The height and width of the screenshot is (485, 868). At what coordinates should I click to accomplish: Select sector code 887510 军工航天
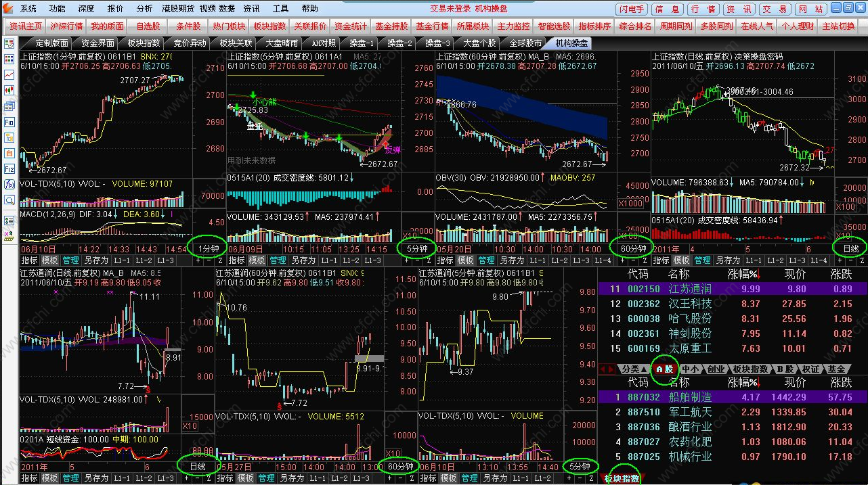pos(643,412)
